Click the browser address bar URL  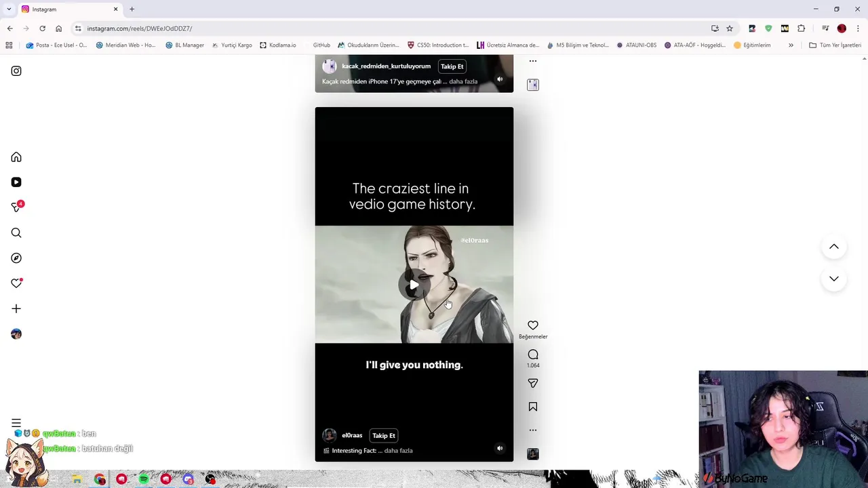pyautogui.click(x=140, y=28)
